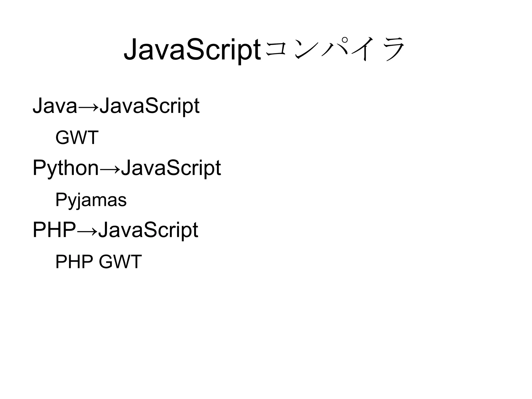Image resolution: width=532 pixels, height=399 pixels.
Task: Click the standalone GWT sub-item
Action: tap(77, 138)
